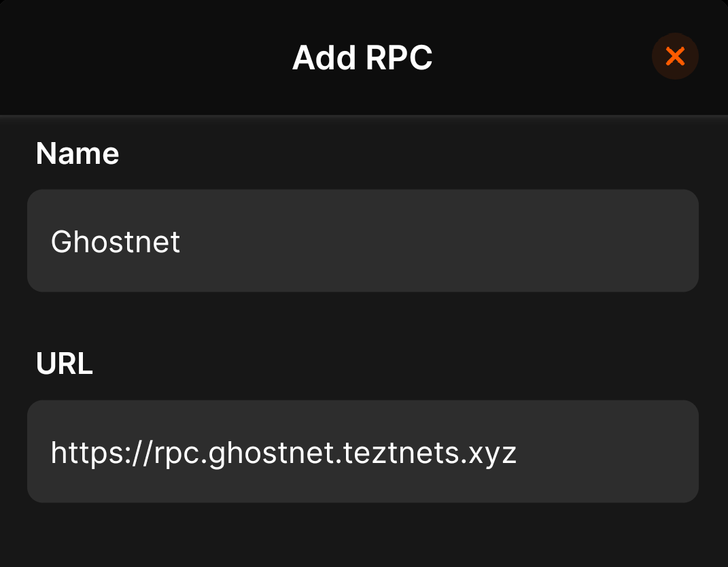728x567 pixels.
Task: Click the dialog header bar left of title
Action: tap(136, 58)
